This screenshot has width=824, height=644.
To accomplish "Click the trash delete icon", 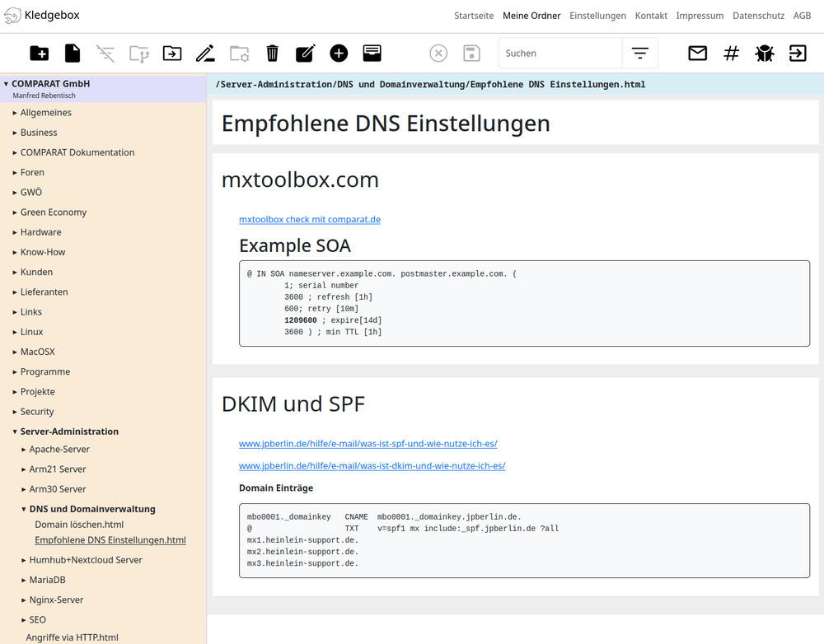I will click(x=272, y=53).
